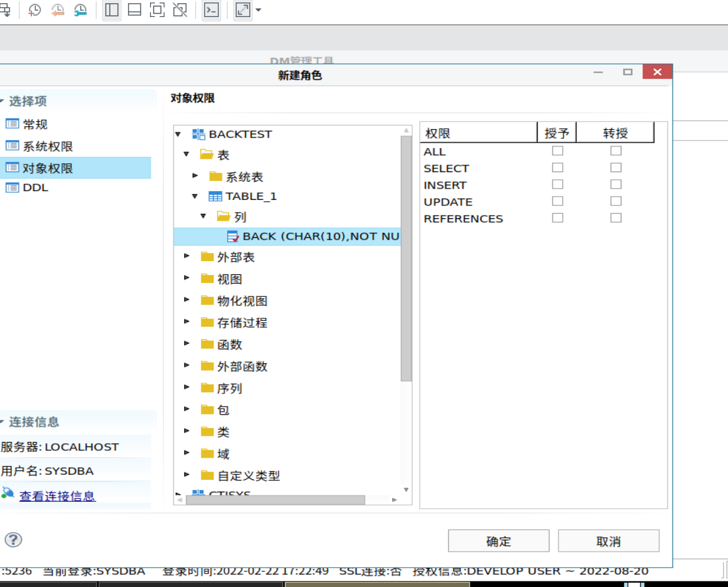Check the 转授 box for SELECT
728x587 pixels.
616,168
